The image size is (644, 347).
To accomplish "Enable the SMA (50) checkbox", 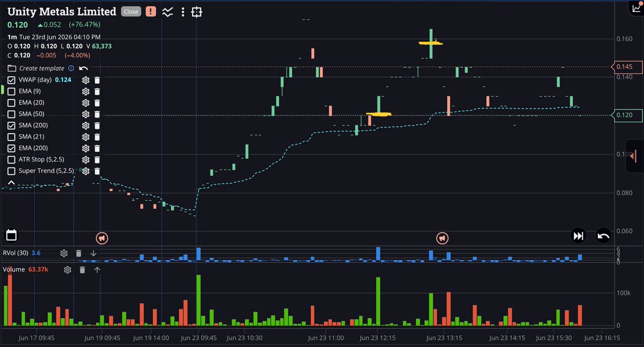I will coord(12,114).
